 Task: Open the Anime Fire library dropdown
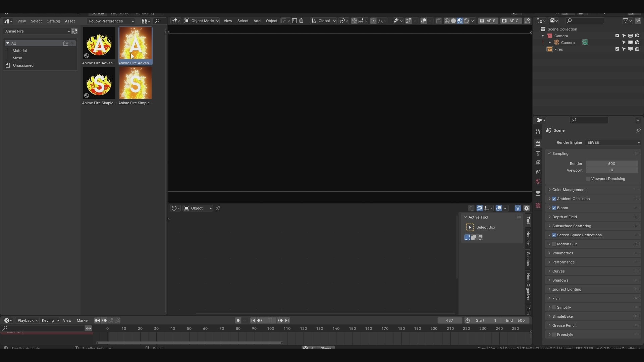37,31
